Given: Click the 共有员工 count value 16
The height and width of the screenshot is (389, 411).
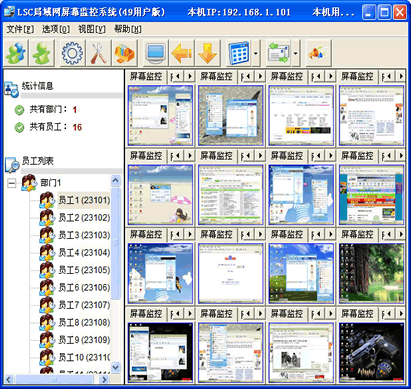Looking at the screenshot, I should coord(77,127).
